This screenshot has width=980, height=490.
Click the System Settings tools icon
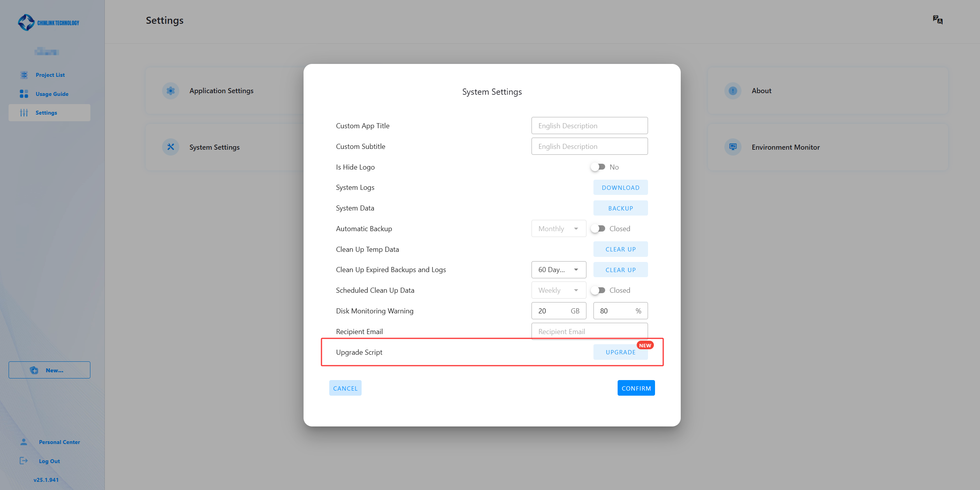click(x=170, y=147)
